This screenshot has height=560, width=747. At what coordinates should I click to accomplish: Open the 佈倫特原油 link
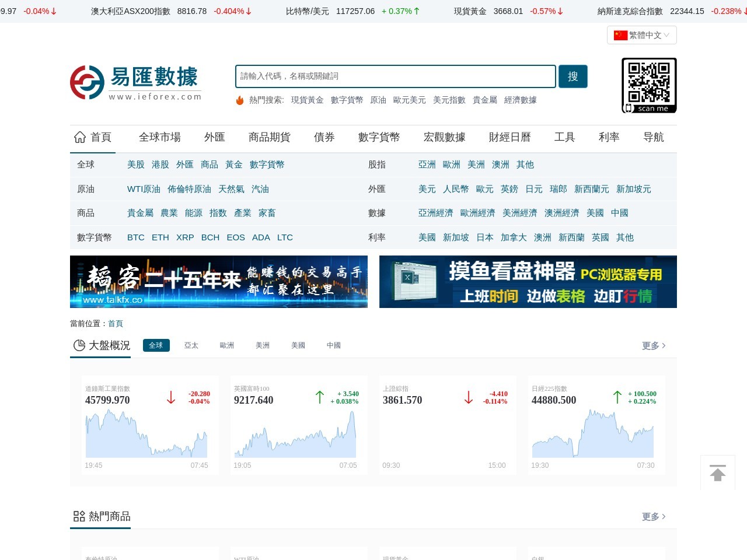click(190, 189)
